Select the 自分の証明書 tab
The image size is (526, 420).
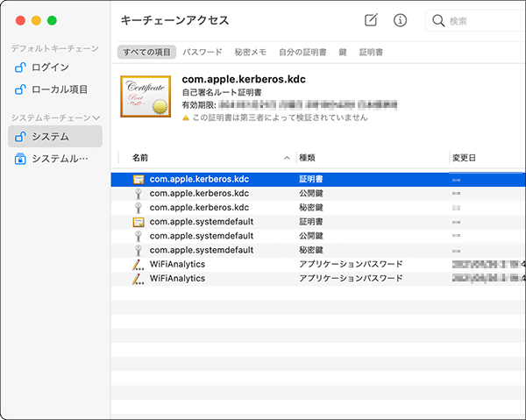302,53
